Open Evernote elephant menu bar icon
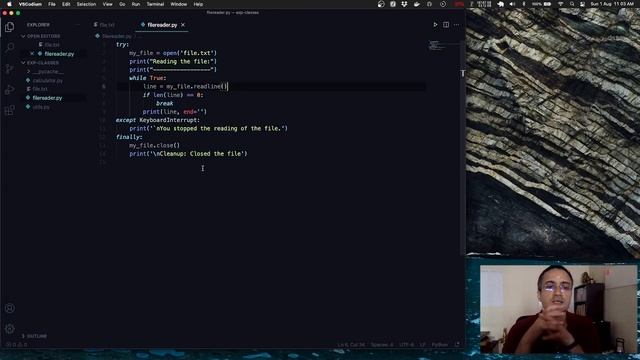Viewport: 640px width, 360px height. (x=500, y=4)
